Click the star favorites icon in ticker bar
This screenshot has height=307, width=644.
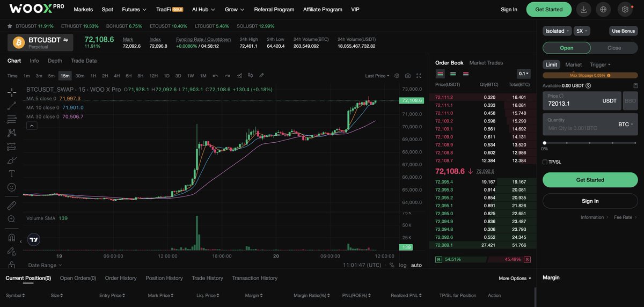[10, 26]
